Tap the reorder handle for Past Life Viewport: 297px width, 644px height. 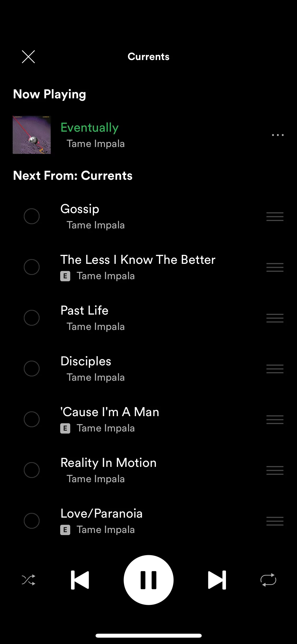coord(275,318)
